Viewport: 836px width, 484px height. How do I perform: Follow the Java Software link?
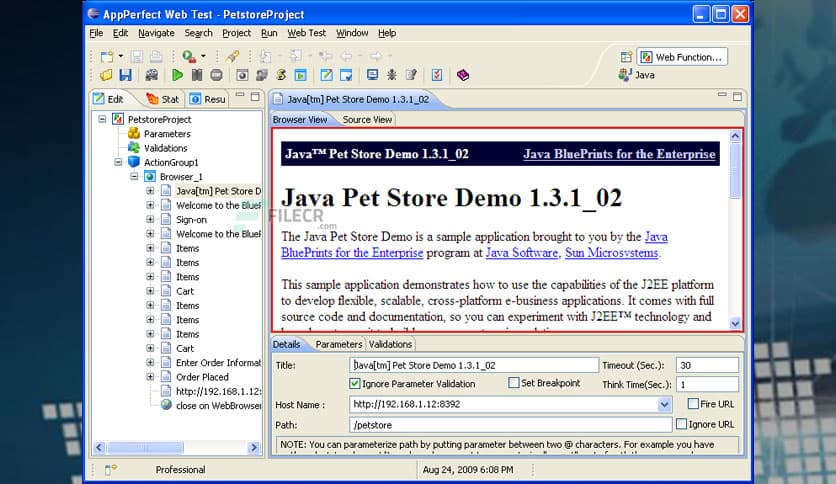pyautogui.click(x=521, y=253)
